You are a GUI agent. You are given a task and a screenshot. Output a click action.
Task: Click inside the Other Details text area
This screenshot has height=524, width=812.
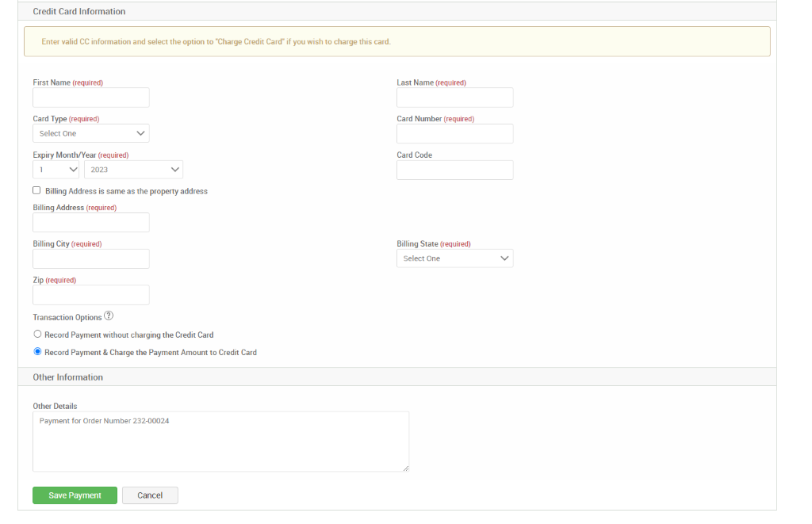(220, 442)
